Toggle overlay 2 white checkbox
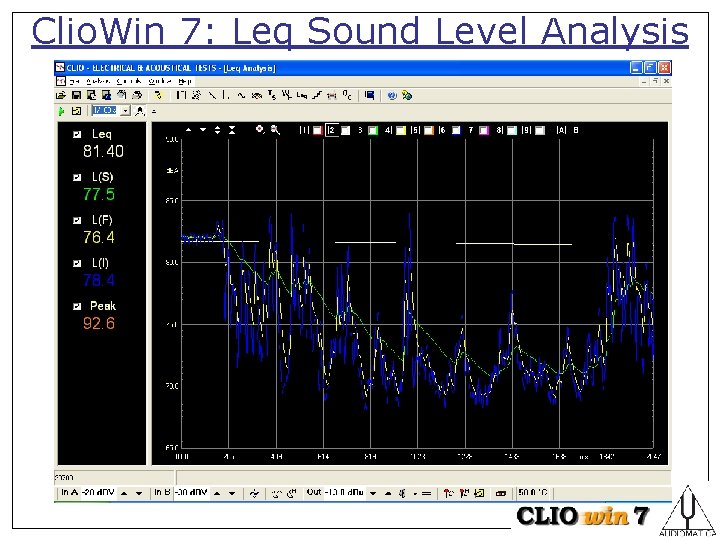This screenshot has width=720, height=540. coord(345,130)
